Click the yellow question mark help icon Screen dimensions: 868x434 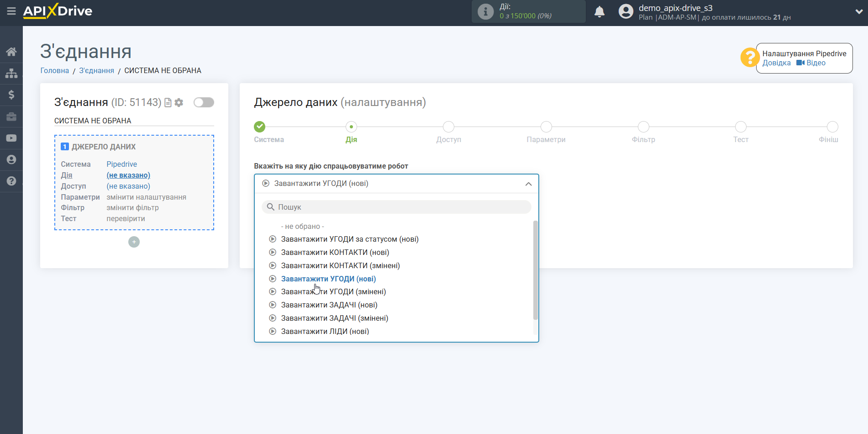pos(750,58)
